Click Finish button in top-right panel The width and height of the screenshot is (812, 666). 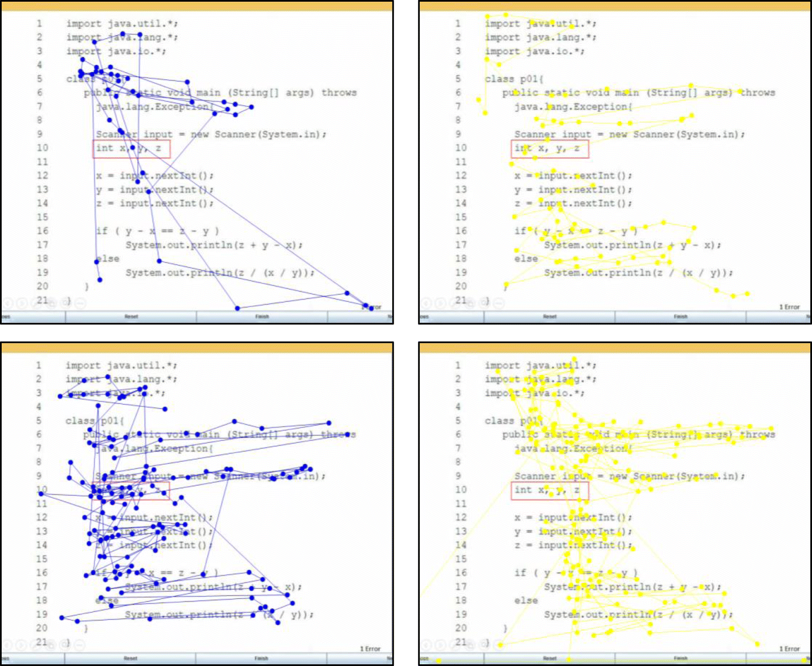[x=681, y=316]
